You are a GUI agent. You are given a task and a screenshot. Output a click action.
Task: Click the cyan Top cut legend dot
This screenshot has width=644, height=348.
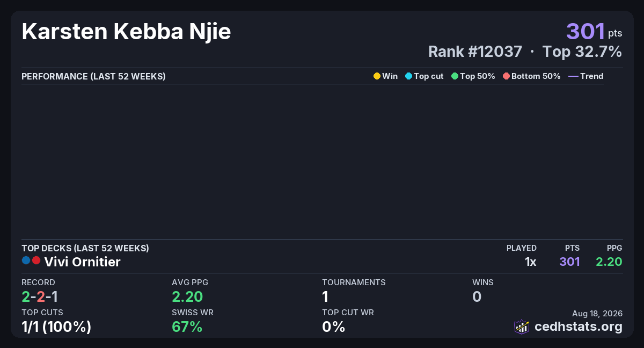[408, 76]
